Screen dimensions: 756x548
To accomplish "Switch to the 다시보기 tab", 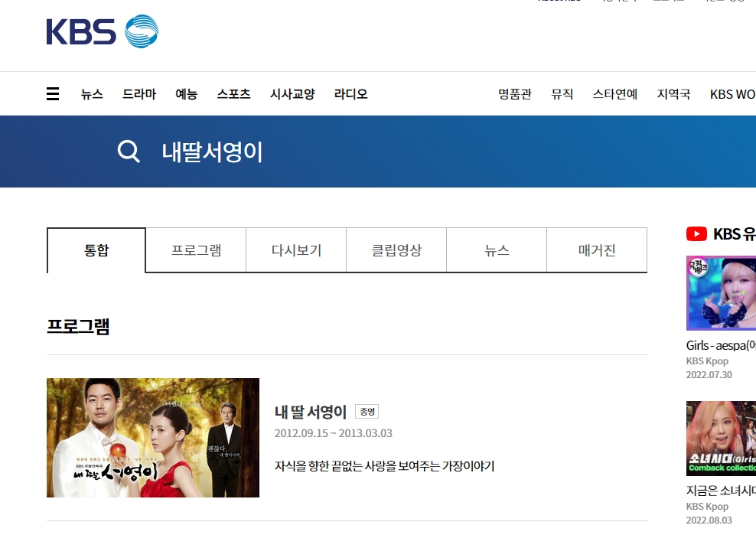I will click(x=295, y=250).
